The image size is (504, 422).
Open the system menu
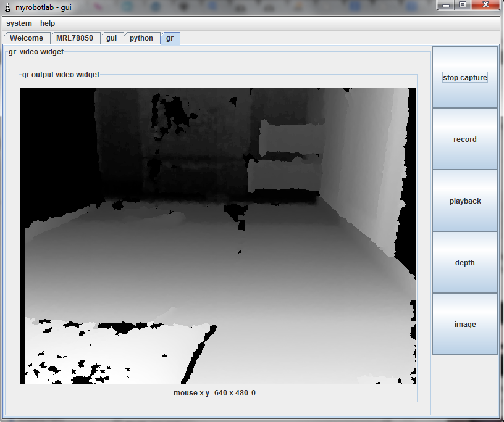tap(19, 23)
